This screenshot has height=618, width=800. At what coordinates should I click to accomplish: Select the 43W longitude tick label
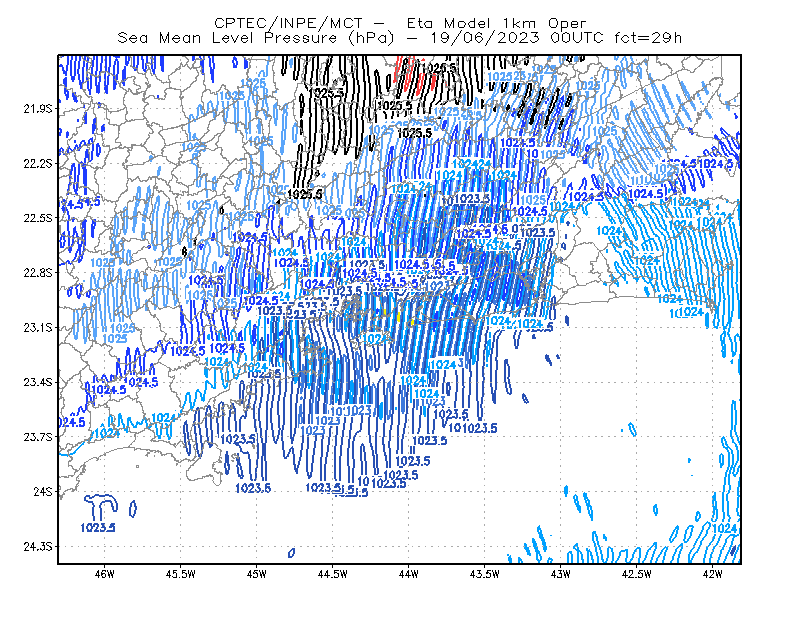click(560, 574)
